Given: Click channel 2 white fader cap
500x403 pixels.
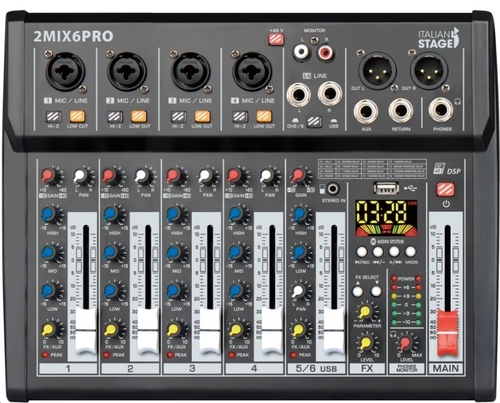Looking at the screenshot, I should (148, 331).
